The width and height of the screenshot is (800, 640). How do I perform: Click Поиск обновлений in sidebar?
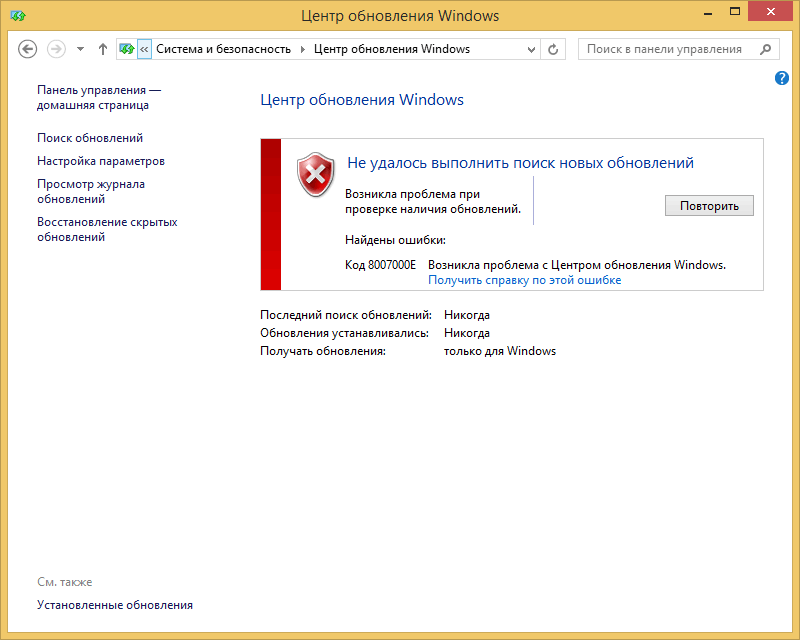(90, 138)
